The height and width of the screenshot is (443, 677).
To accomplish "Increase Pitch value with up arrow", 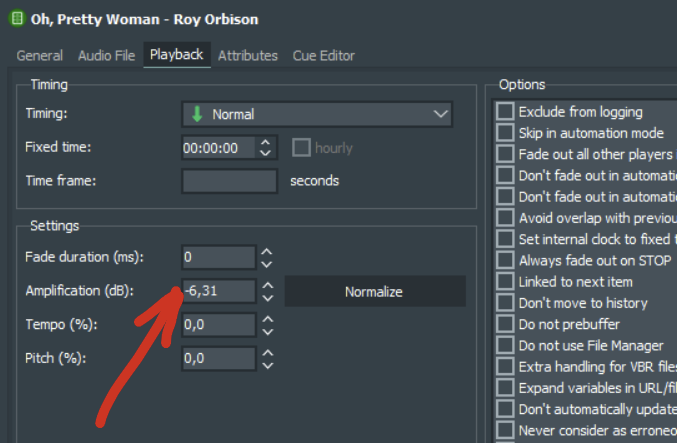I will point(266,352).
